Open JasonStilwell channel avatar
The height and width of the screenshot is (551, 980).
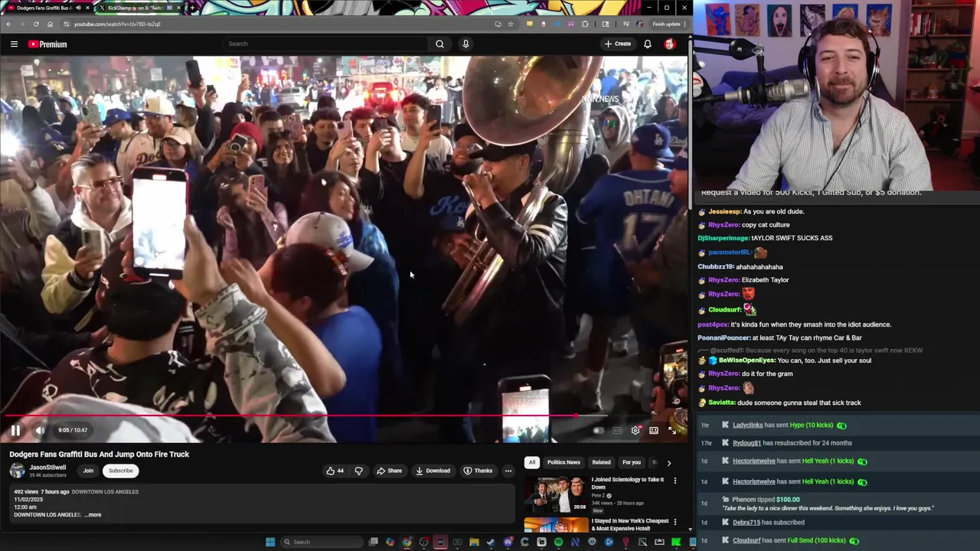coord(17,471)
